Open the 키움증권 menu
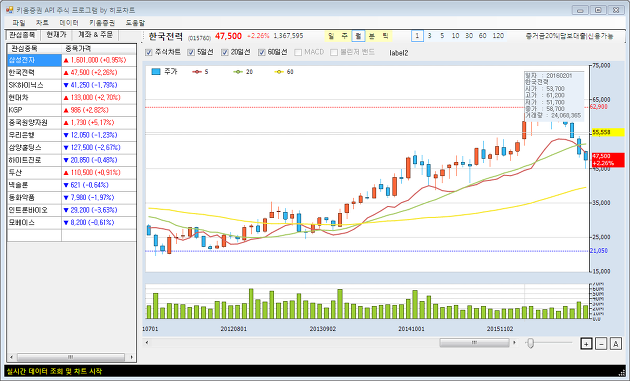The width and height of the screenshot is (630, 381). click(x=102, y=23)
